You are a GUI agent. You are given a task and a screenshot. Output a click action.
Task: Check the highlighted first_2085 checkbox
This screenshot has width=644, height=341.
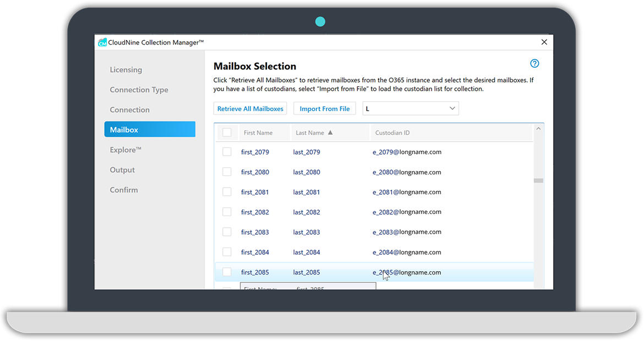[x=227, y=272]
